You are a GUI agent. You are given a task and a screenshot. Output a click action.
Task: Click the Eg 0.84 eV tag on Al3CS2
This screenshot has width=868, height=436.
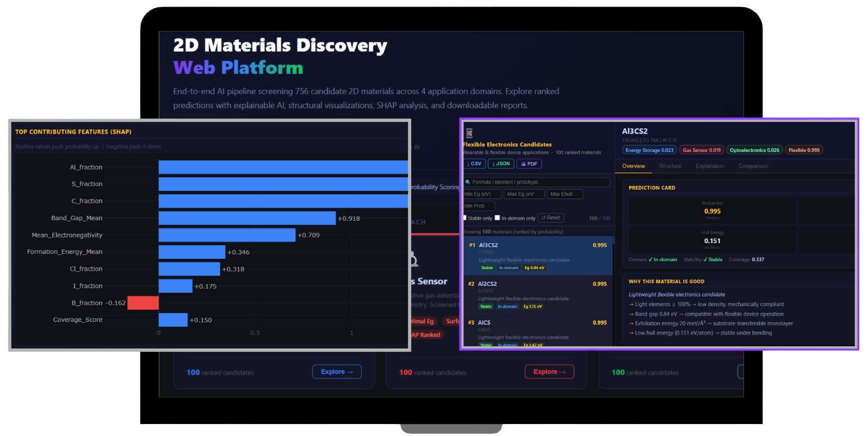click(x=534, y=268)
